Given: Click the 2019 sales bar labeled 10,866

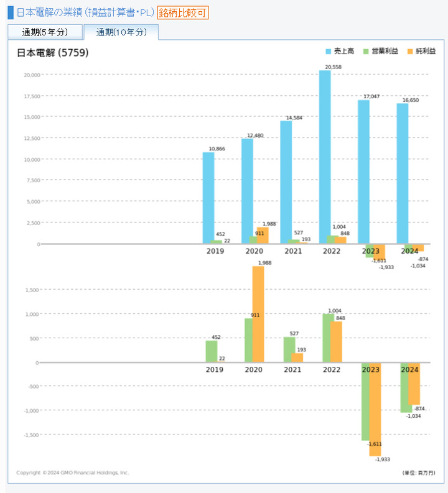Looking at the screenshot, I should (208, 198).
